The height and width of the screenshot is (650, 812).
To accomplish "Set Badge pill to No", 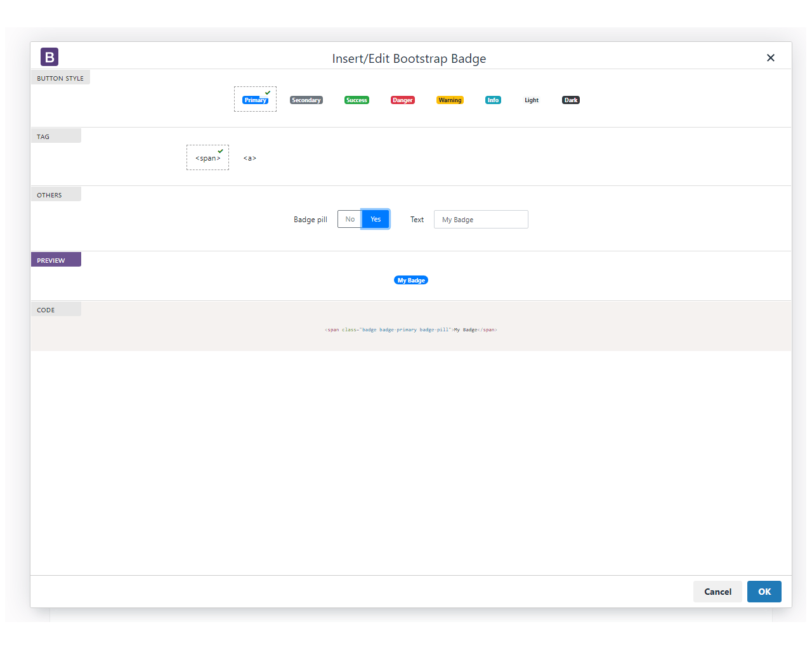I will point(350,219).
